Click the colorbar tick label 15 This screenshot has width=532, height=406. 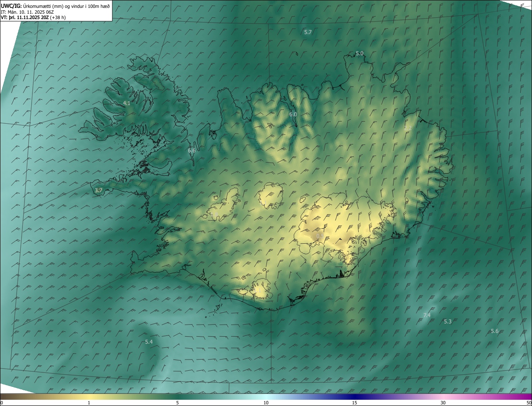click(x=355, y=403)
